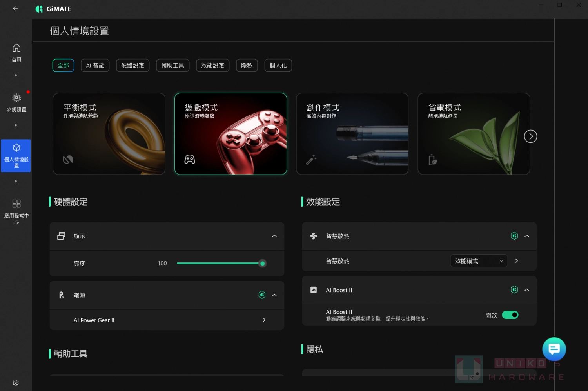
Task: Choose the 平衡模式 card
Action: coord(109,134)
